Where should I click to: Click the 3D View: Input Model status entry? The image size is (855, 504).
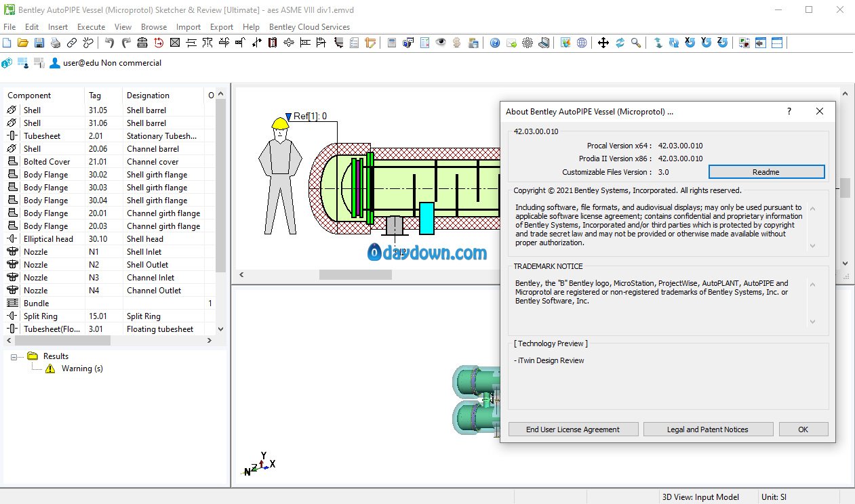pos(700,497)
